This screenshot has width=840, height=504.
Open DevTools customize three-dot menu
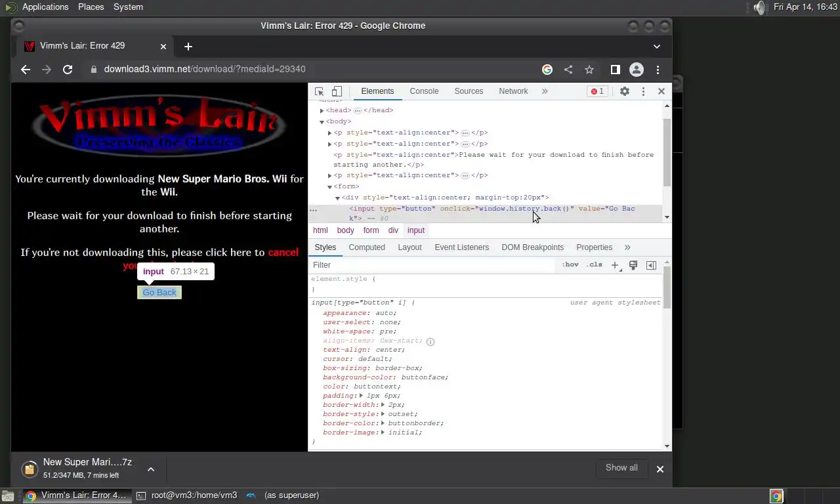coord(643,91)
